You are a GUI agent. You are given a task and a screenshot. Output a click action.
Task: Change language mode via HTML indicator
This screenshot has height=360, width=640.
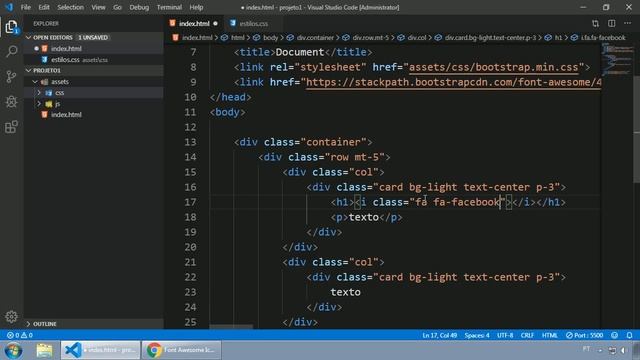tap(549, 335)
